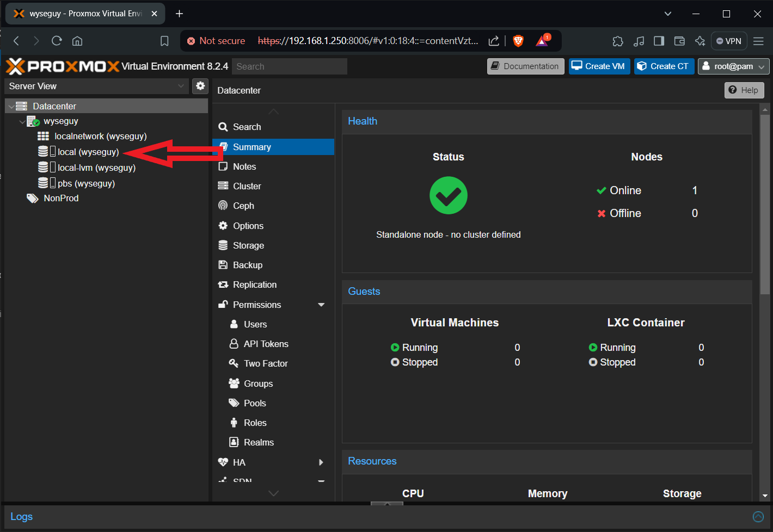Open the browser extensions puzzle icon
The image size is (773, 532).
coord(617,41)
